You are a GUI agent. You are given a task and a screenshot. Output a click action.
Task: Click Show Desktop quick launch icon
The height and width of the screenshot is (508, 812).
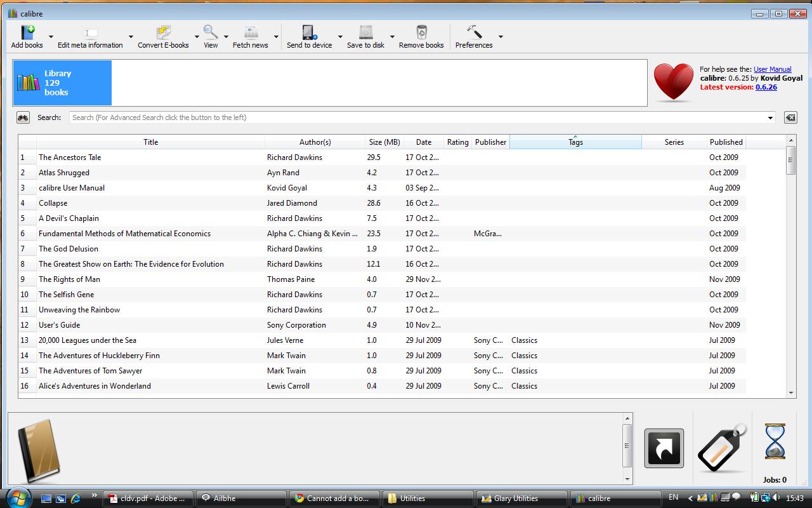(x=46, y=498)
